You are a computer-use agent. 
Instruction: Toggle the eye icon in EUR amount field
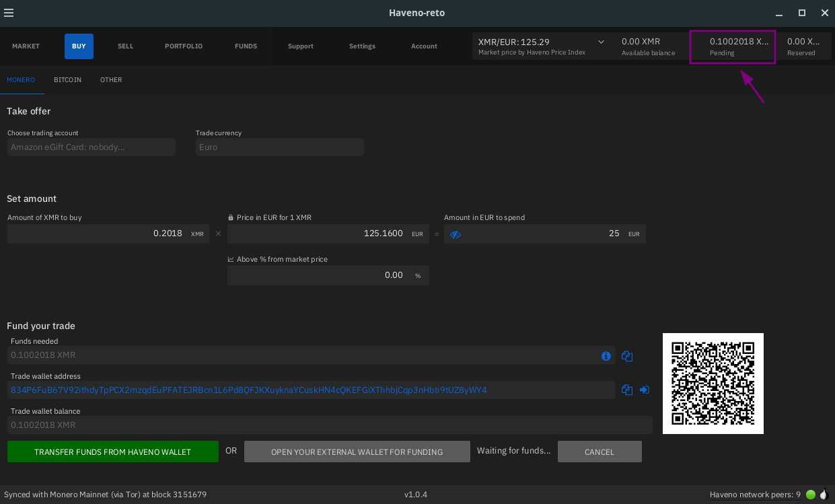click(x=456, y=234)
